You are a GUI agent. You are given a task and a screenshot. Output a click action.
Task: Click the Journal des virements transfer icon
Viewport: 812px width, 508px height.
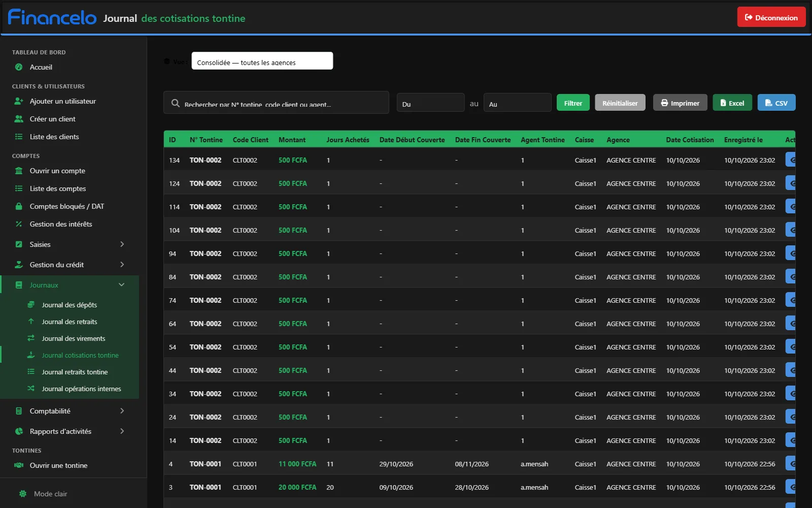click(x=31, y=338)
